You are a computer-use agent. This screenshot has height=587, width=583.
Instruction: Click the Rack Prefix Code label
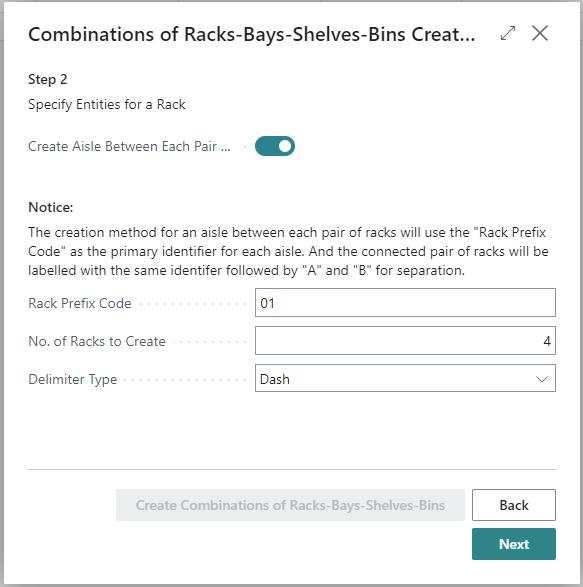pos(80,303)
